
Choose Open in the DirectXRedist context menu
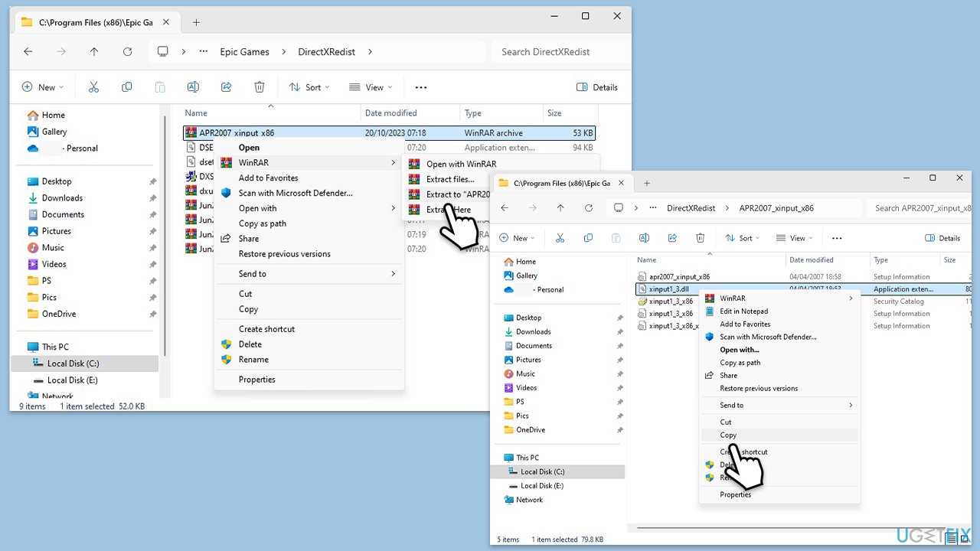(249, 148)
